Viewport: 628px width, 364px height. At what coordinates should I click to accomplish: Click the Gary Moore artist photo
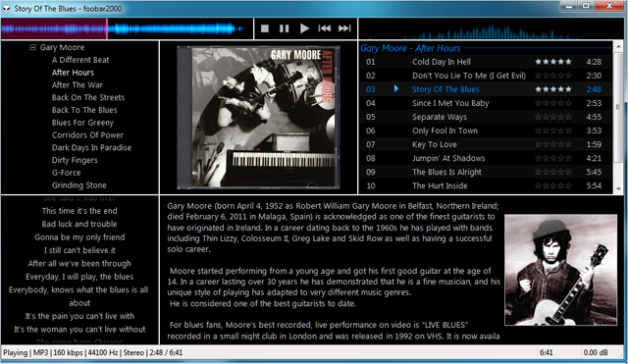coord(560,270)
